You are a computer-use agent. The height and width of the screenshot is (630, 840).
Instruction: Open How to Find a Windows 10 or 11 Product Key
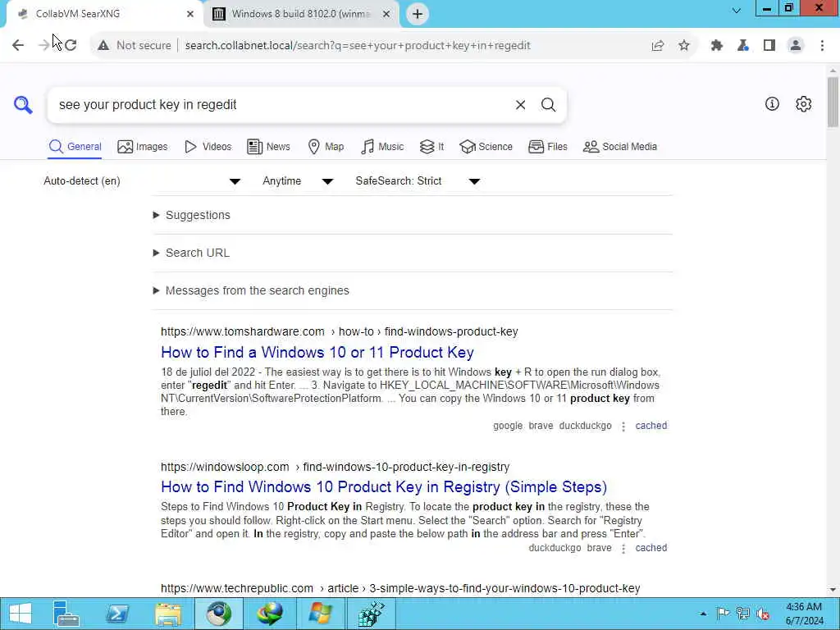(317, 353)
